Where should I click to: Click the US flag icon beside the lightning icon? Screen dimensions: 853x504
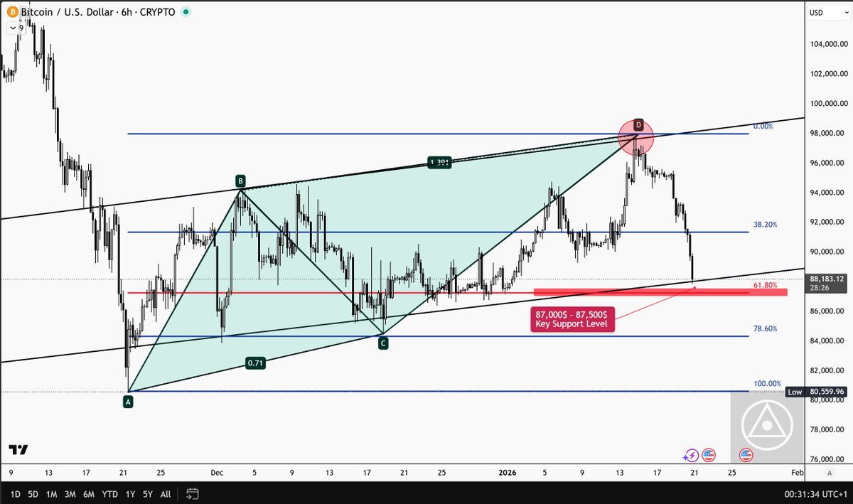[x=709, y=455]
